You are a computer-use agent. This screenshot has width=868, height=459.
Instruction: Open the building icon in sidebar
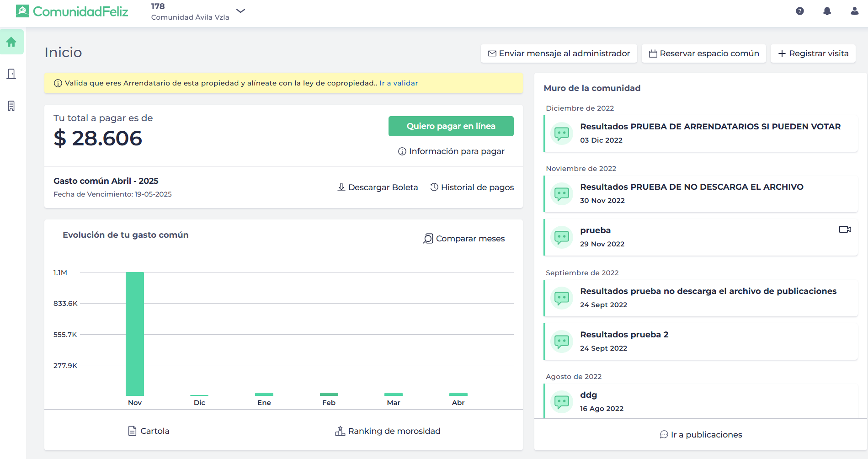11,106
